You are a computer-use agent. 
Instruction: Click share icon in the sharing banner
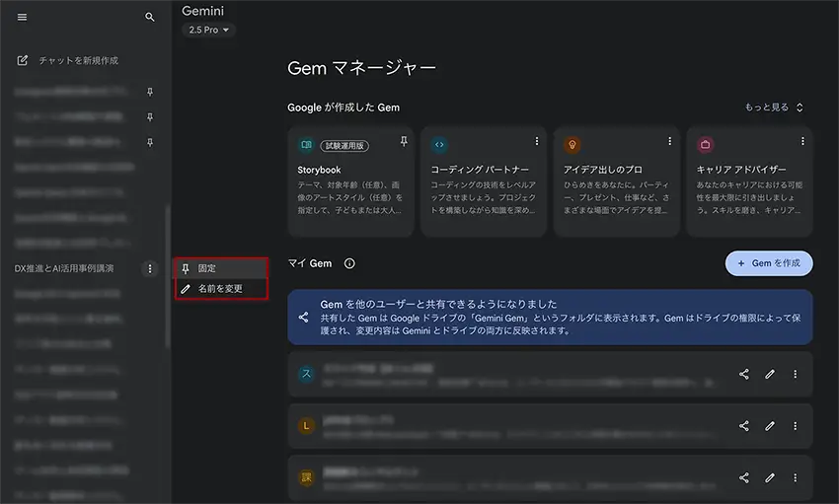tap(303, 318)
